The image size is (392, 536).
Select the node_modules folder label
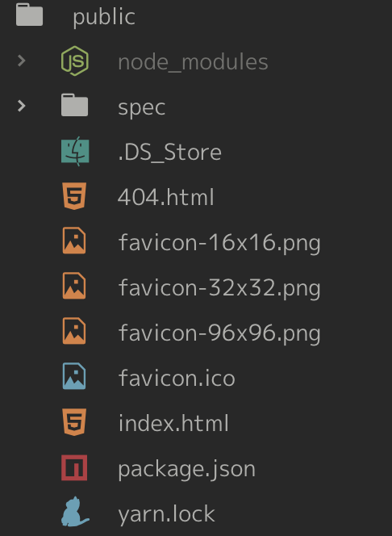pos(193,62)
